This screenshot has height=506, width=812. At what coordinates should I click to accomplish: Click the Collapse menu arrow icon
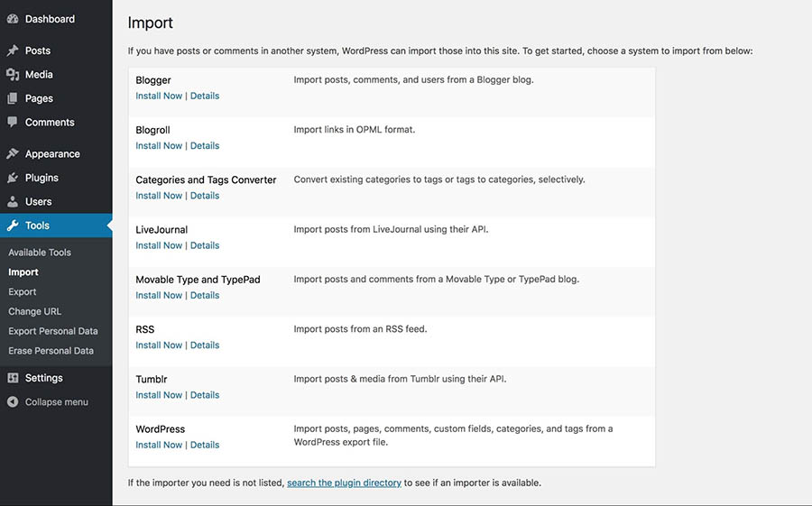(13, 402)
